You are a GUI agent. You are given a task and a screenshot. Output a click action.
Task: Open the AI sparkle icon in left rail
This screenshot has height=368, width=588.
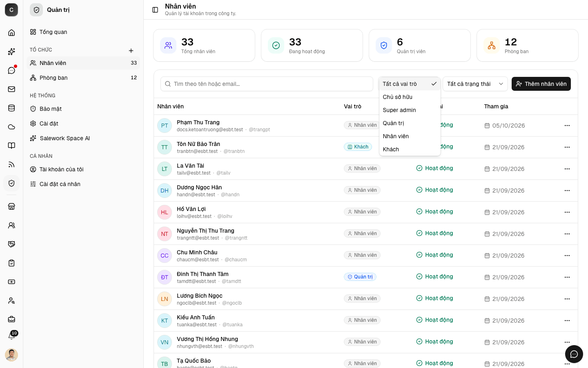pos(11,52)
